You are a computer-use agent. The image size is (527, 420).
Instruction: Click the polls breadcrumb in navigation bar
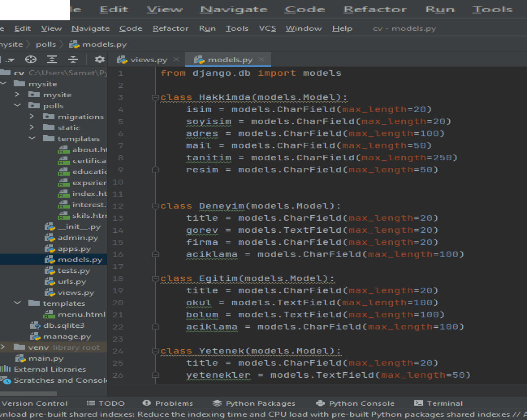46,44
